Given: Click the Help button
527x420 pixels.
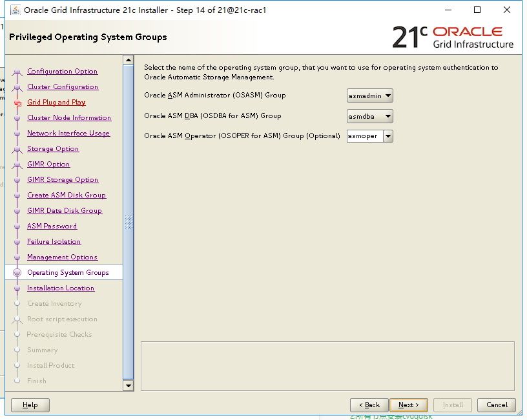Looking at the screenshot, I should click(x=30, y=405).
